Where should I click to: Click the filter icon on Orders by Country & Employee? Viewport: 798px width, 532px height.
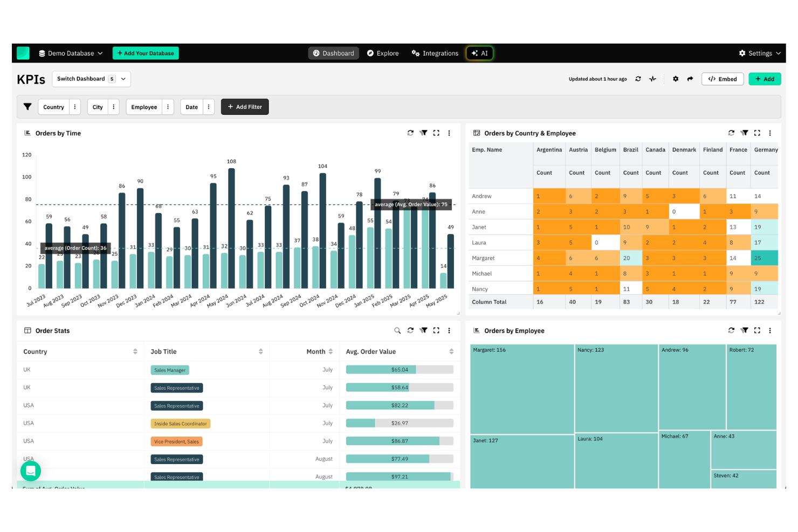coord(745,133)
